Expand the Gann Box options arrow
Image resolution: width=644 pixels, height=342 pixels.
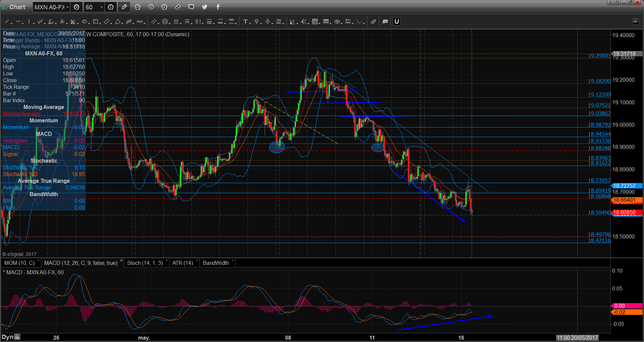pos(319,23)
